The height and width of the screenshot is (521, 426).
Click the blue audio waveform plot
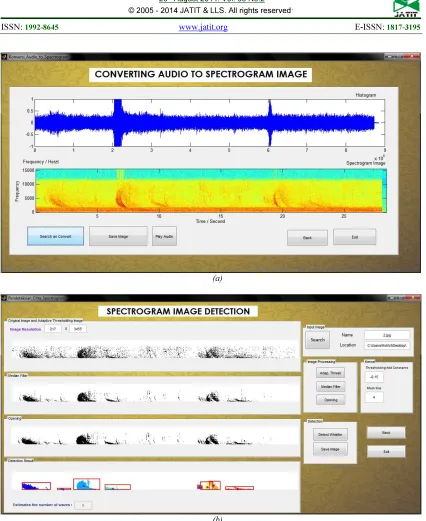[x=210, y=123]
